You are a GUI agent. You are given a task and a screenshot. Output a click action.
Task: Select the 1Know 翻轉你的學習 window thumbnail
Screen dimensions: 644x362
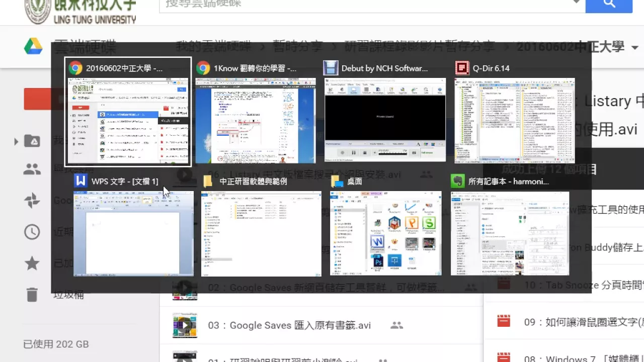tap(256, 121)
